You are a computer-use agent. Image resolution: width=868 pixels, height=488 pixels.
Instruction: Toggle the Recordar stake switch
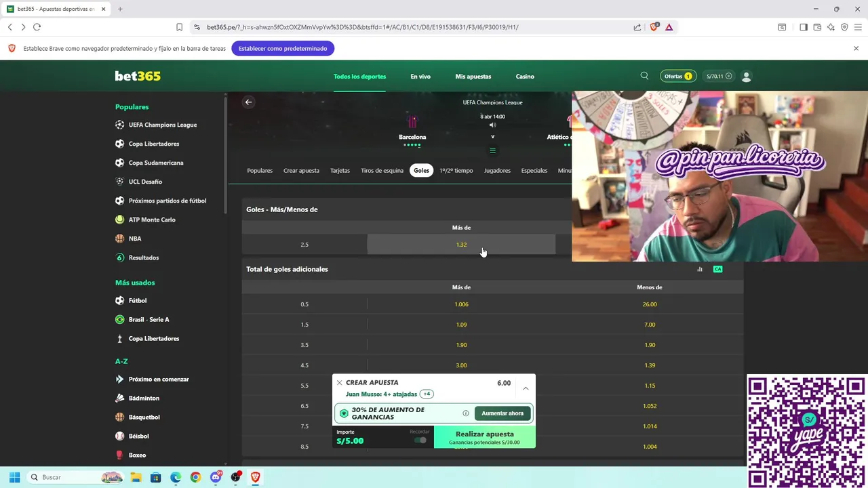420,441
